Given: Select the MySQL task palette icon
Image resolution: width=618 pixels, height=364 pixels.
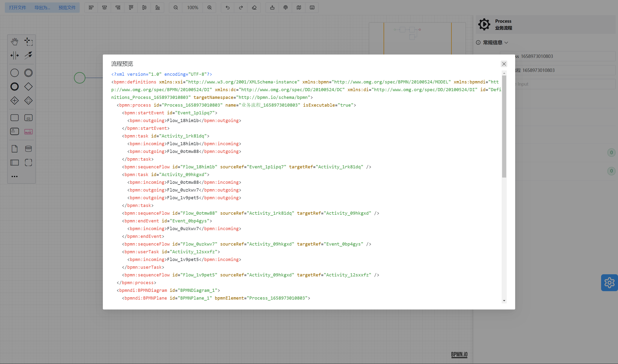Looking at the screenshot, I should (x=28, y=132).
